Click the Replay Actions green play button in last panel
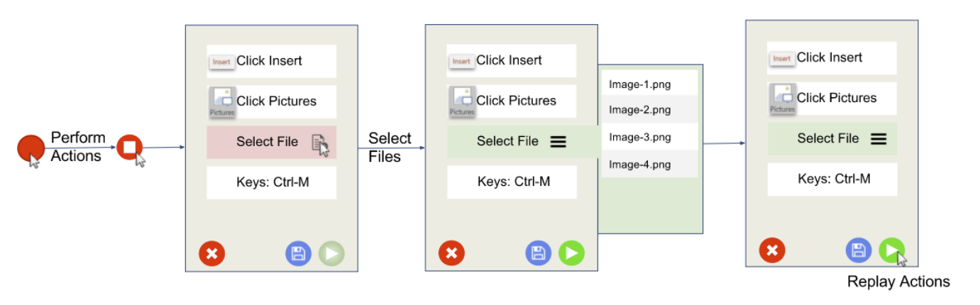 [x=892, y=250]
